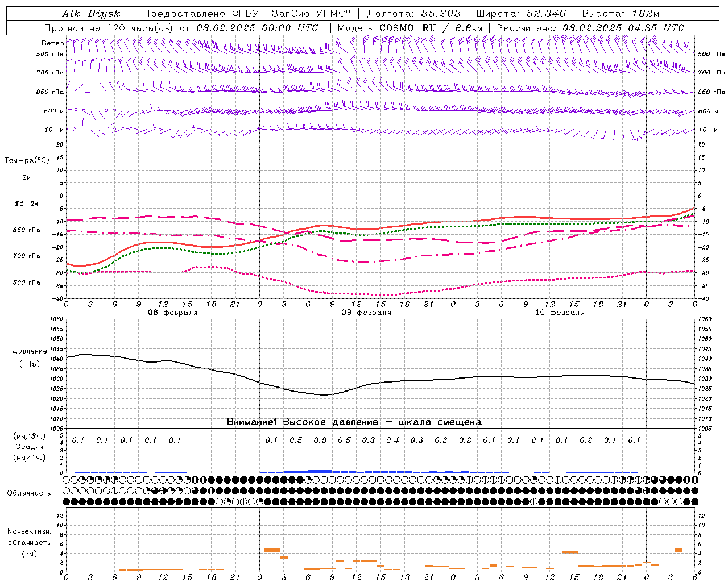Click the 700 гПа temperature legend entry

click(x=27, y=256)
